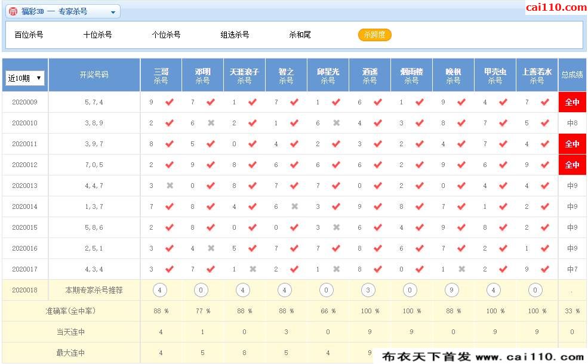
Task: Click the red check for 智之 in 2020015
Action: tap(294, 227)
